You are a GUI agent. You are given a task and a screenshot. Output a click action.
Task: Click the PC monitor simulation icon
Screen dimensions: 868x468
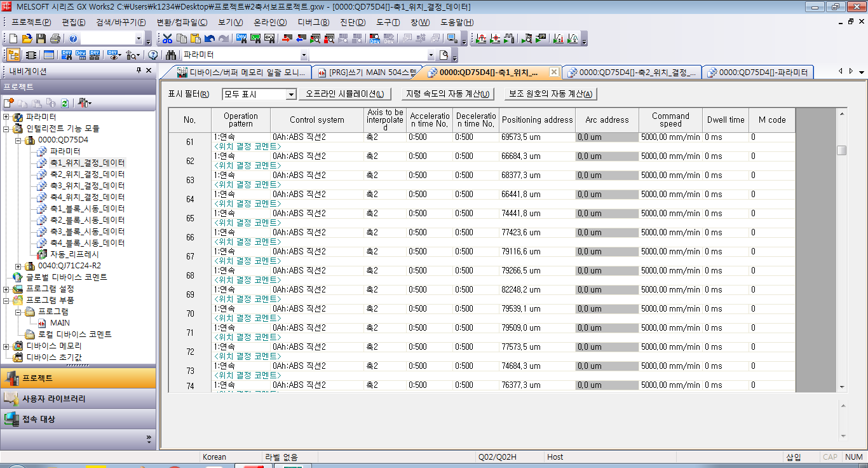pyautogui.click(x=452, y=39)
